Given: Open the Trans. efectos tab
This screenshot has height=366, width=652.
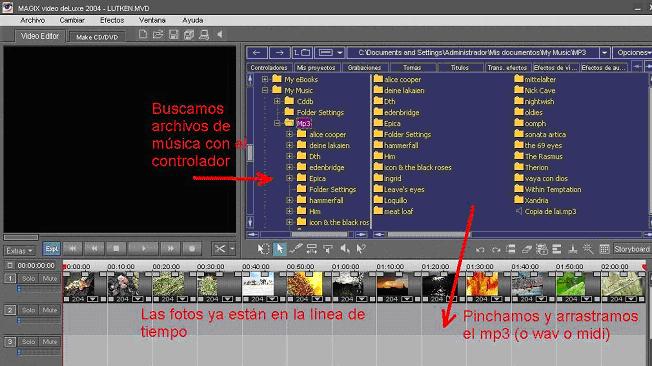Looking at the screenshot, I should 507,67.
